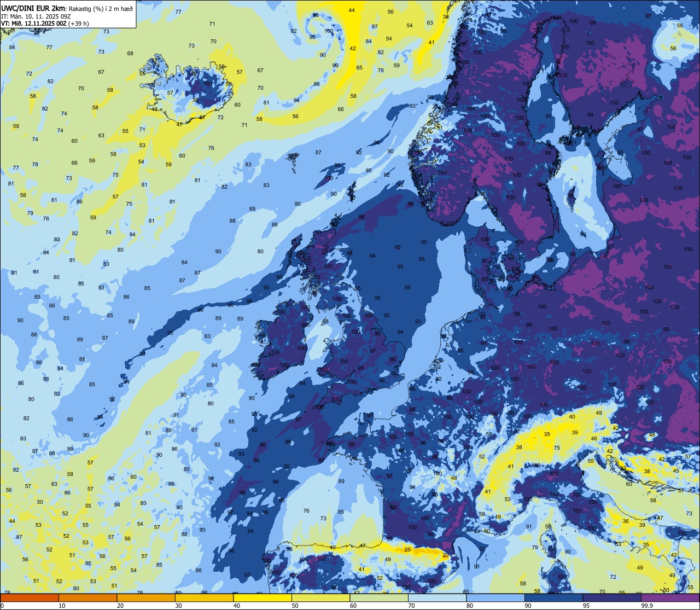The width and height of the screenshot is (700, 610).
Task: Select the 30–40 amber legend segment
Action: (x=204, y=598)
